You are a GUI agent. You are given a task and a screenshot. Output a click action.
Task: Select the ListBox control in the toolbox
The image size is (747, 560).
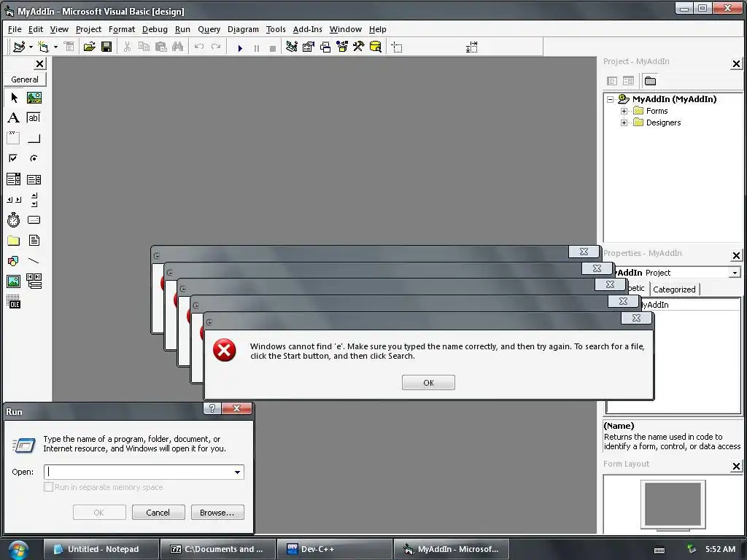click(34, 179)
